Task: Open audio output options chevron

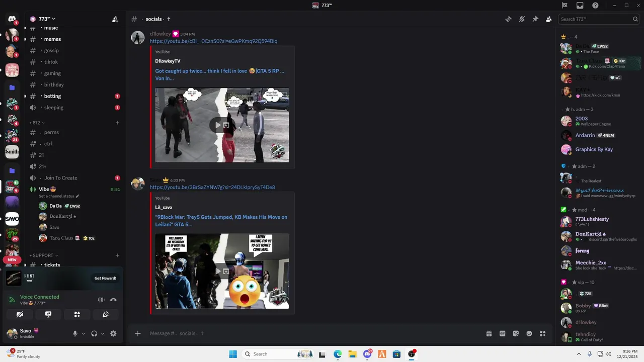Action: [103, 333]
